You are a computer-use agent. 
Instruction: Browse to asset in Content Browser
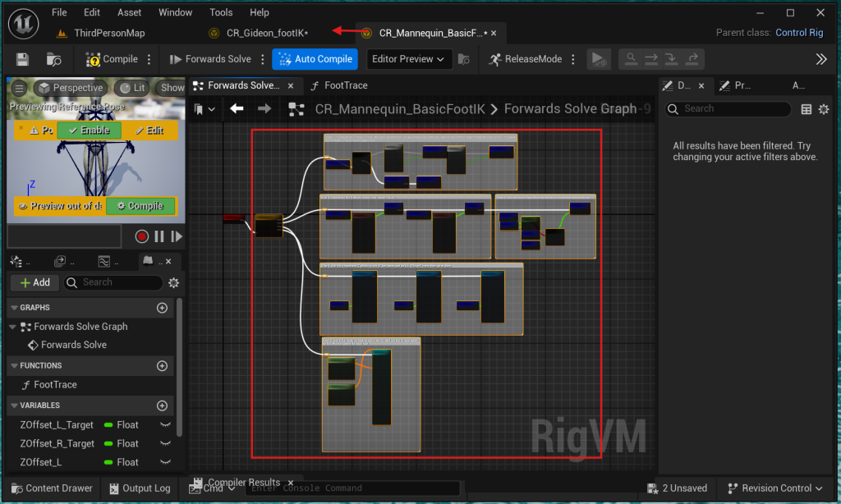point(53,59)
